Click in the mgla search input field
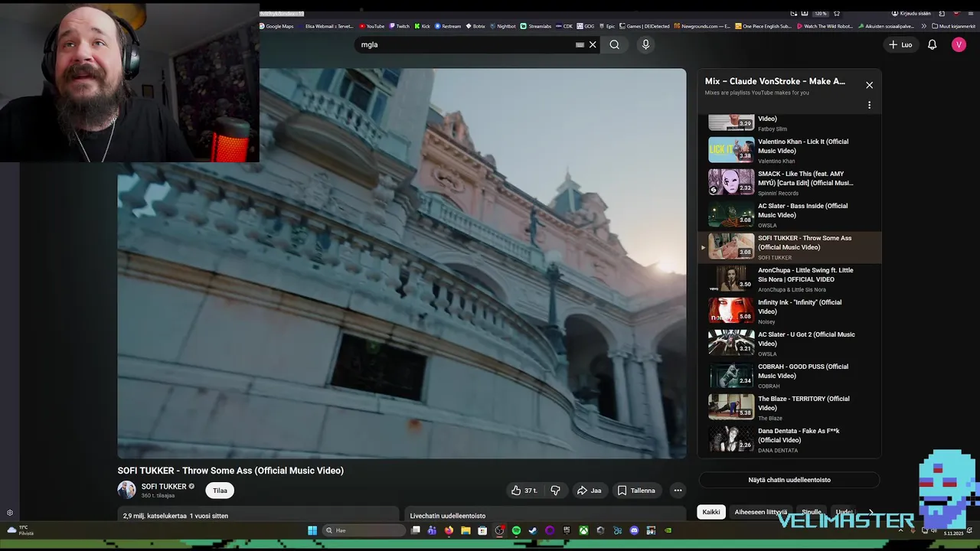Viewport: 980px width, 551px height. pyautogui.click(x=465, y=44)
